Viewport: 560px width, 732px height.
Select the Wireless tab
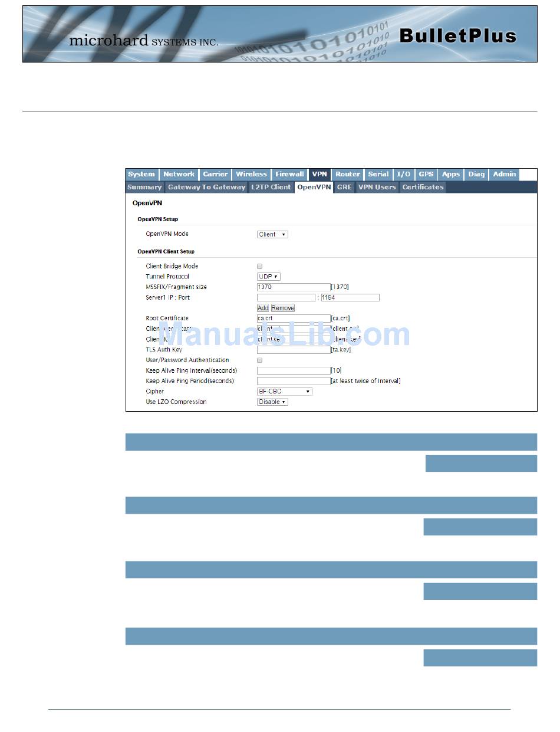tap(251, 175)
